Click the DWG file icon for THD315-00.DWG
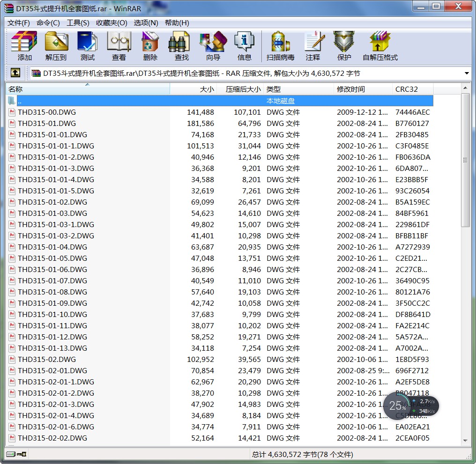The height and width of the screenshot is (464, 476). [x=12, y=112]
